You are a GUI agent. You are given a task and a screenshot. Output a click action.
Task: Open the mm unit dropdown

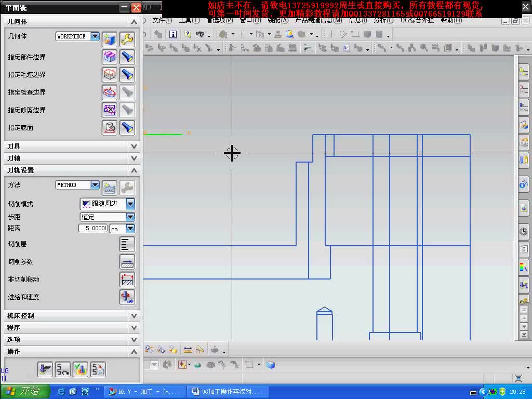pos(130,229)
